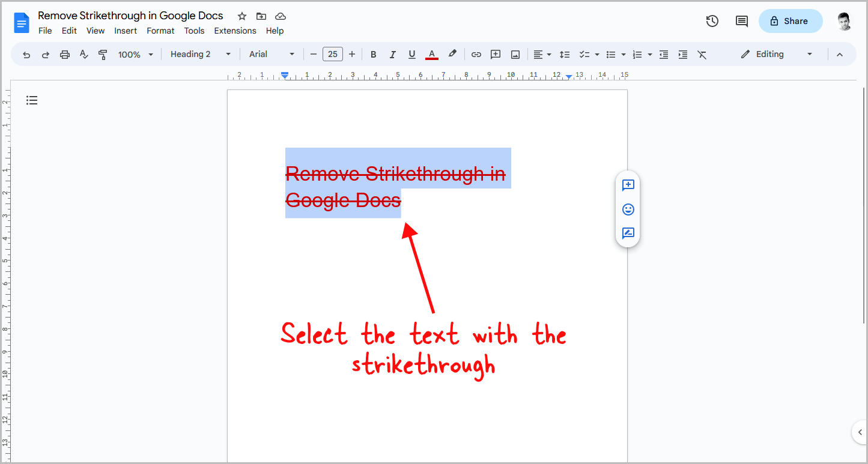868x464 pixels.
Task: Toggle italic on the selection
Action: (x=392, y=54)
